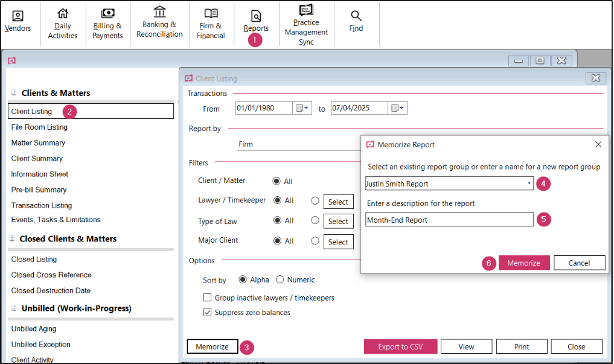
Task: Sort by Alpha
Action: [x=243, y=279]
